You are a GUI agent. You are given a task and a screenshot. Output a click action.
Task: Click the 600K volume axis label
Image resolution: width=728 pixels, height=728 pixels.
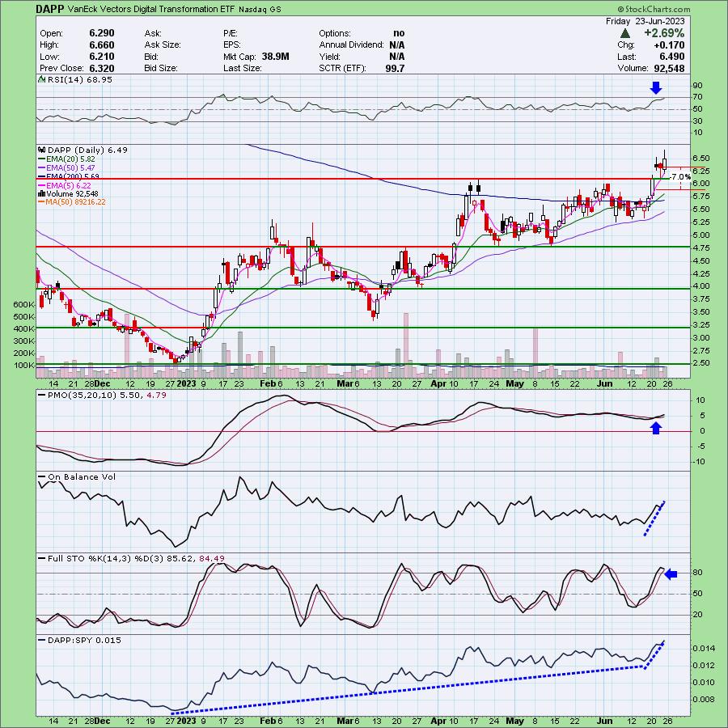click(23, 305)
